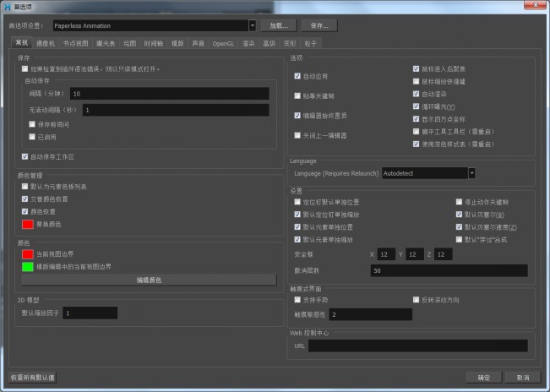The height and width of the screenshot is (392, 550).
Task: Switch to the 摄像机 tab
Action: coord(46,43)
